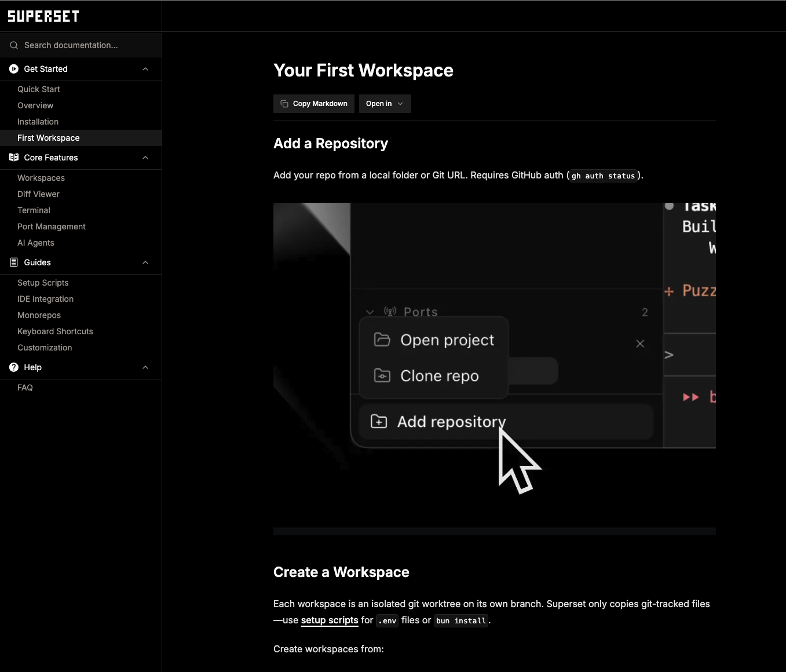Follow the setup scripts link

pos(330,620)
